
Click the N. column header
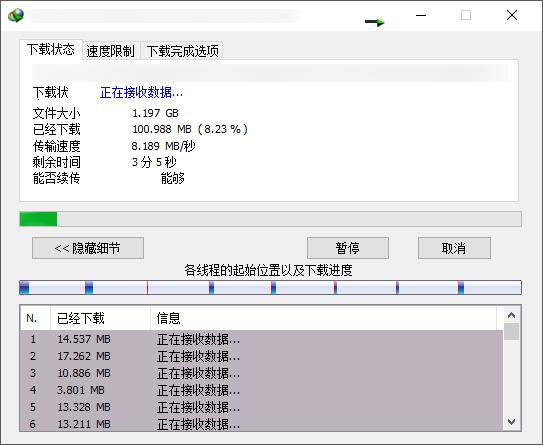click(x=35, y=318)
